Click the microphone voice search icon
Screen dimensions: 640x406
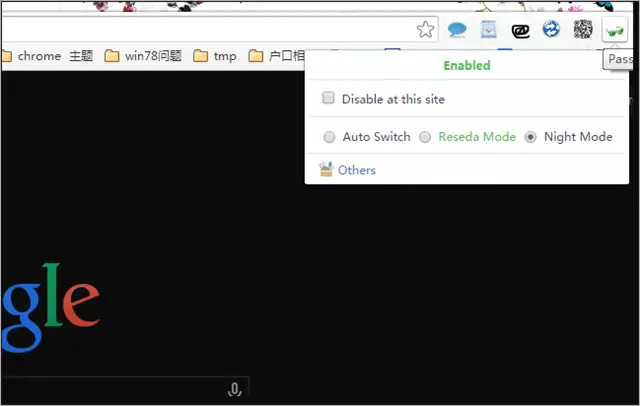(x=234, y=390)
